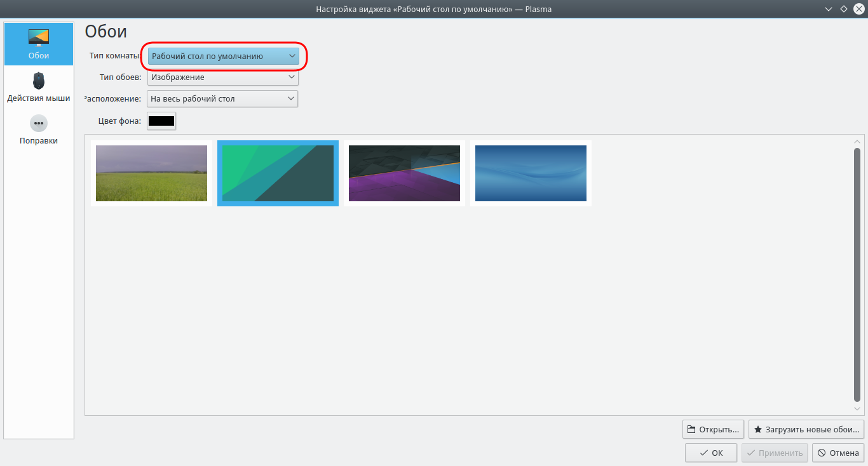The height and width of the screenshot is (466, 868).
Task: Open the Поправки tweaks section
Action: point(39,130)
